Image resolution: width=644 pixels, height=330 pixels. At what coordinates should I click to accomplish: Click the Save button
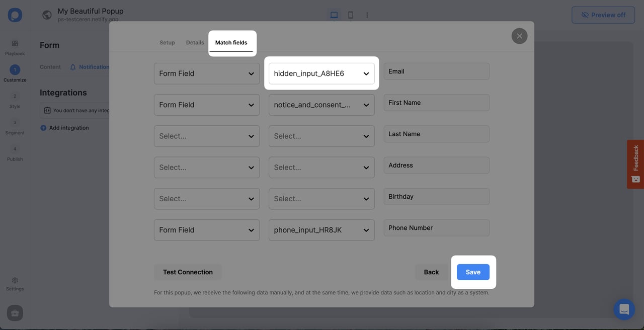[473, 272]
